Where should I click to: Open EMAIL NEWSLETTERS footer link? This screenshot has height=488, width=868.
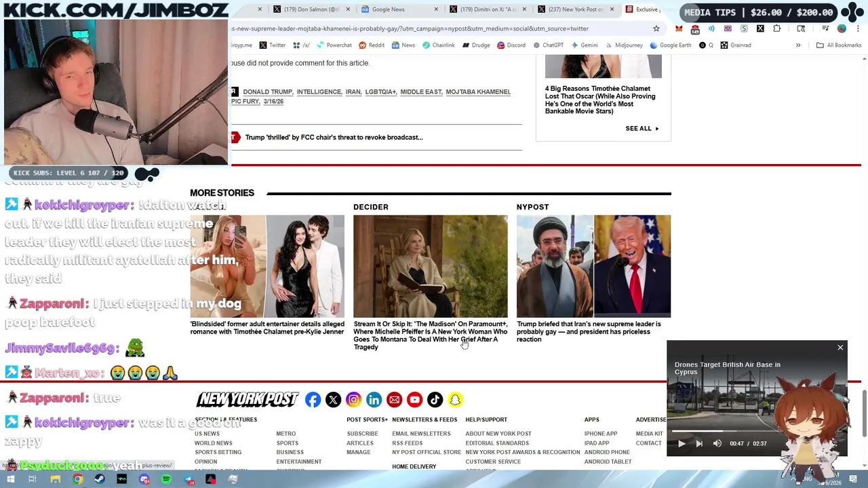tap(421, 434)
